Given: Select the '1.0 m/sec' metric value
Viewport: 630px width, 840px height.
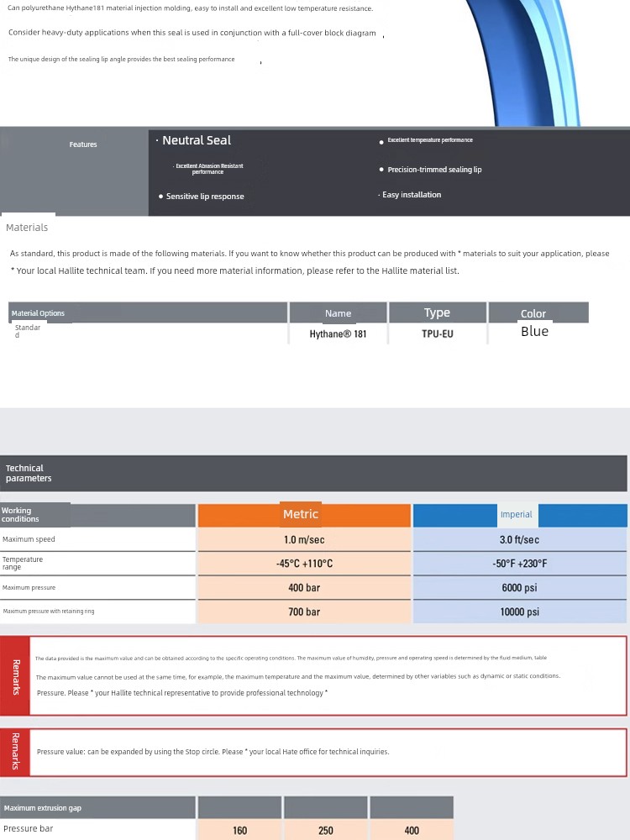Looking at the screenshot, I should [304, 539].
